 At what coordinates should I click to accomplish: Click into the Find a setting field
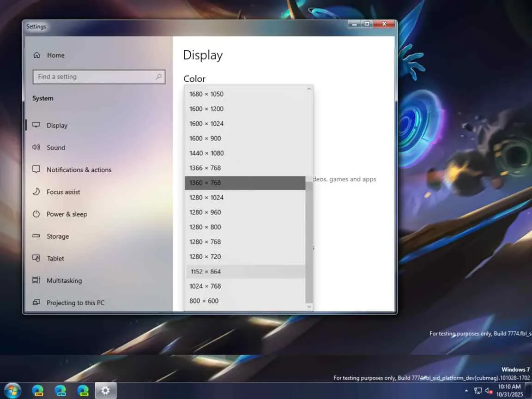click(99, 77)
